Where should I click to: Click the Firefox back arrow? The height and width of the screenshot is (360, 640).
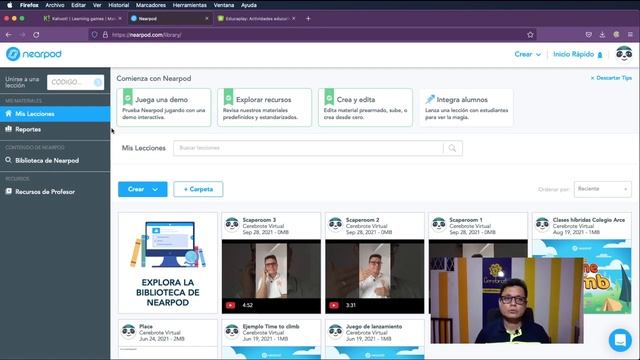click(9, 35)
